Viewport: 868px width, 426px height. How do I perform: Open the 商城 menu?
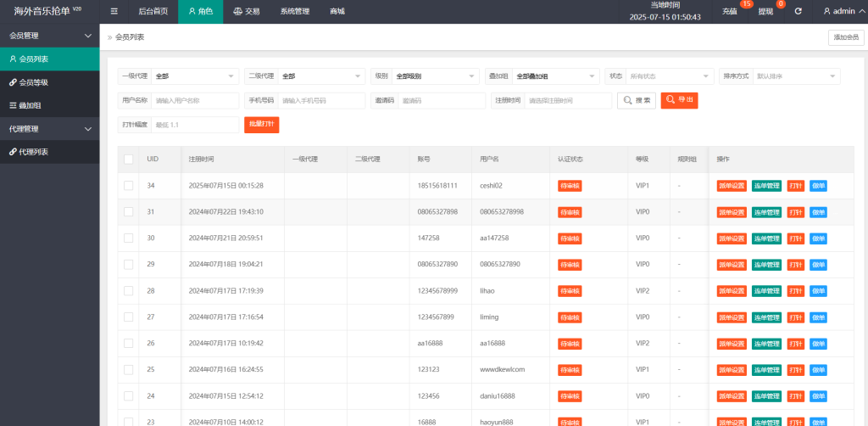[x=337, y=11]
